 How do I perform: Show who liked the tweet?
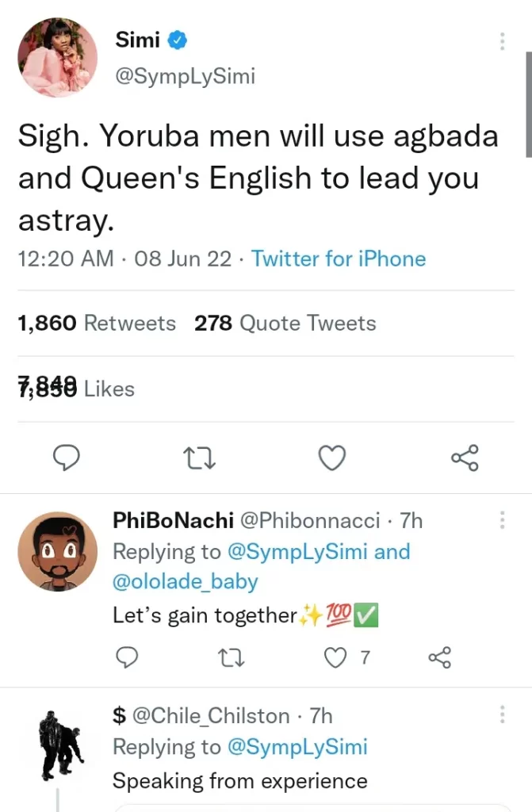76,389
